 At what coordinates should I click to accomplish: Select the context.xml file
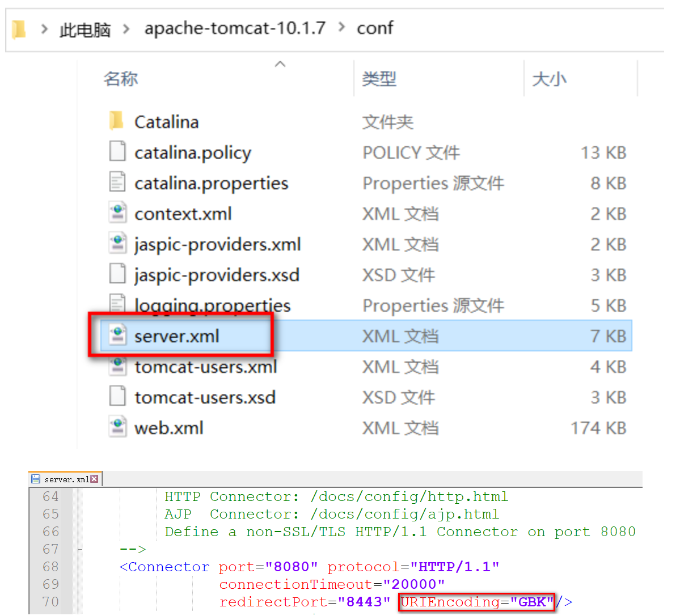point(183,214)
